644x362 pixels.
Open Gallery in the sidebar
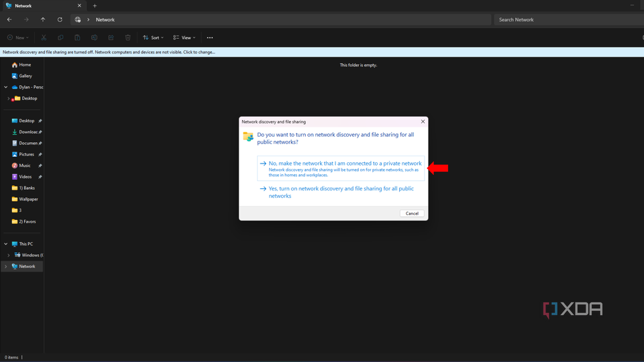pyautogui.click(x=25, y=76)
